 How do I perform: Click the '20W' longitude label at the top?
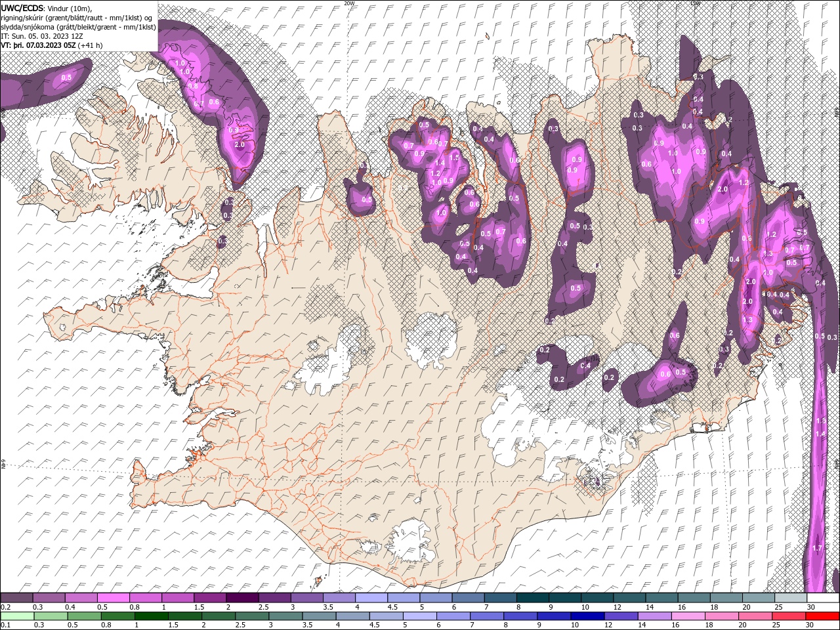349,3
